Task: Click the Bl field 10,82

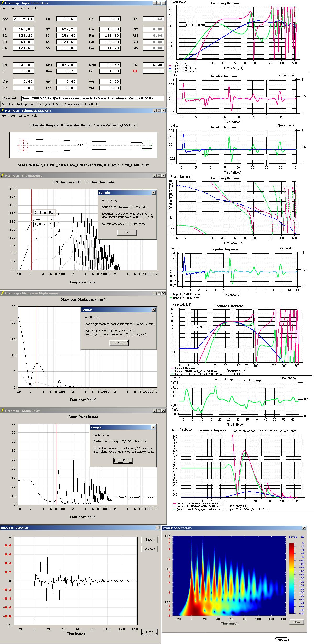Action: coord(24,71)
